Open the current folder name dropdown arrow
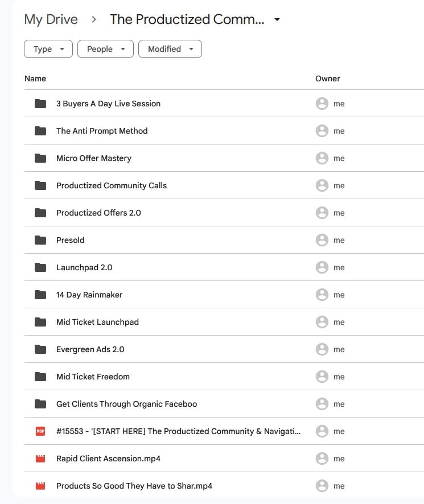 277,20
